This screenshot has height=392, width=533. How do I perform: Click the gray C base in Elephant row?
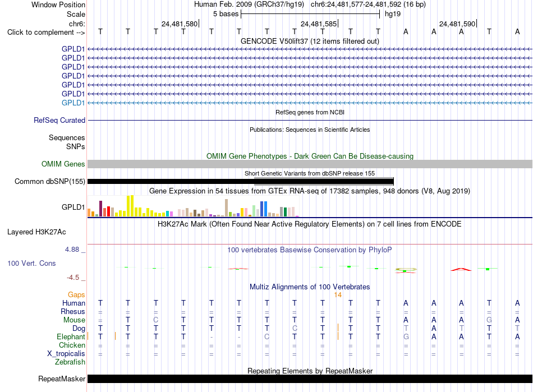(x=267, y=336)
